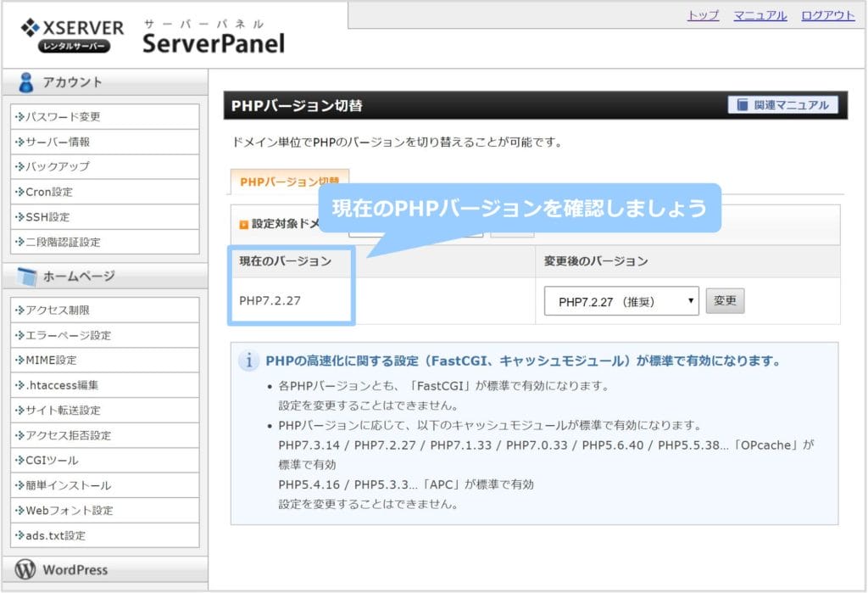
Task: Open Webフォント設定 menu item
Action: point(104,511)
